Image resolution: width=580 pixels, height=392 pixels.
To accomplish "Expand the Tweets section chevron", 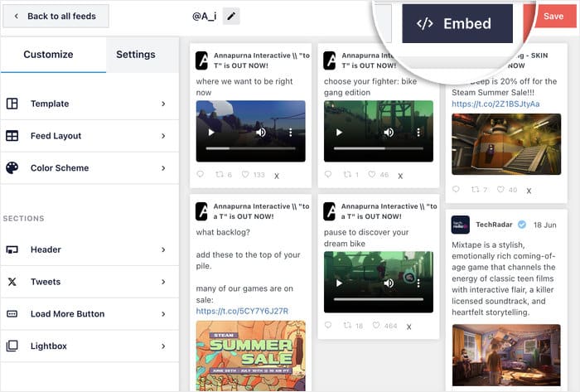I will 163,282.
